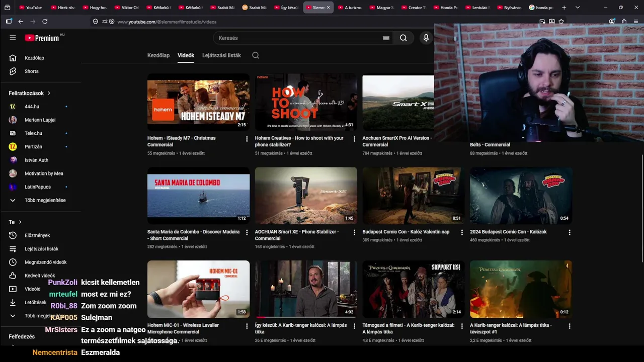This screenshot has height=362, width=644.
Task: Open Így készül A lámpás titka title
Action: tap(301, 328)
